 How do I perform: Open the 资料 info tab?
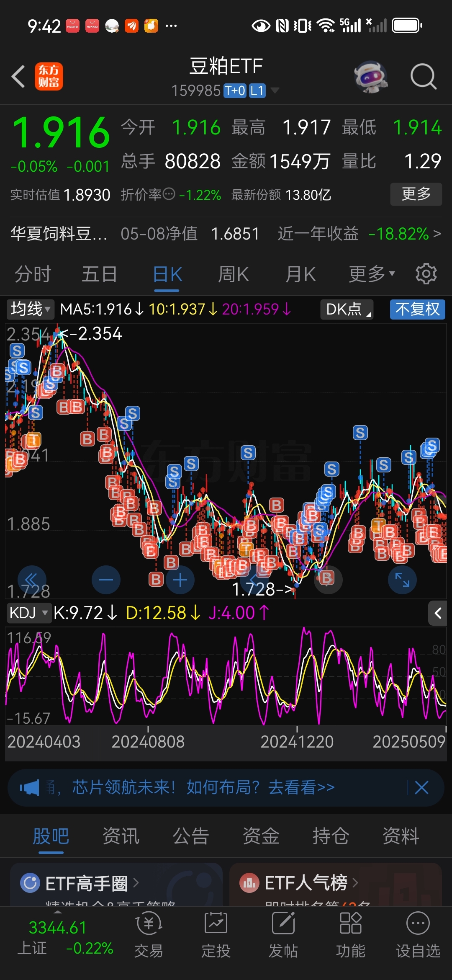coord(401,836)
